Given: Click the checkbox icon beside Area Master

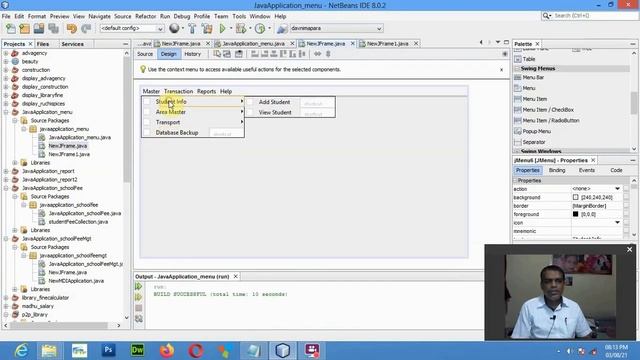Looking at the screenshot, I should pos(147,112).
